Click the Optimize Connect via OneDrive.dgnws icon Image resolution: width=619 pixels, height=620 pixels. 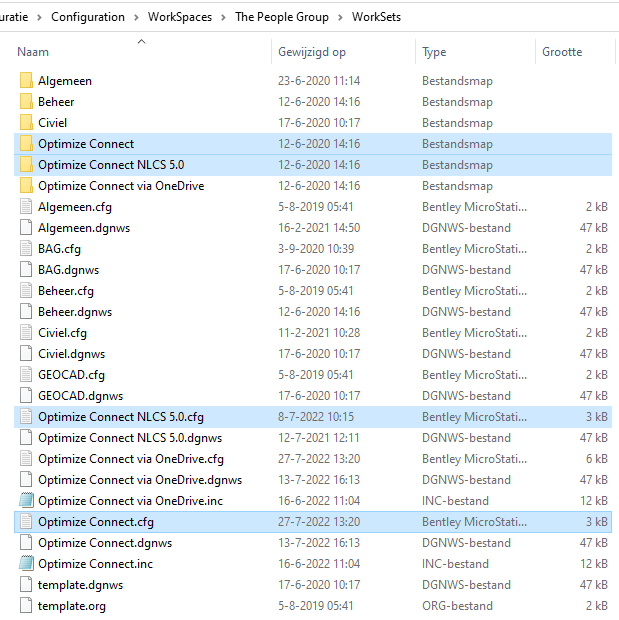[x=26, y=480]
